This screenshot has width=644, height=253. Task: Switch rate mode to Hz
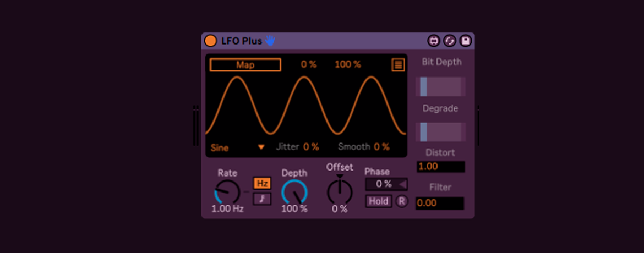[262, 183]
